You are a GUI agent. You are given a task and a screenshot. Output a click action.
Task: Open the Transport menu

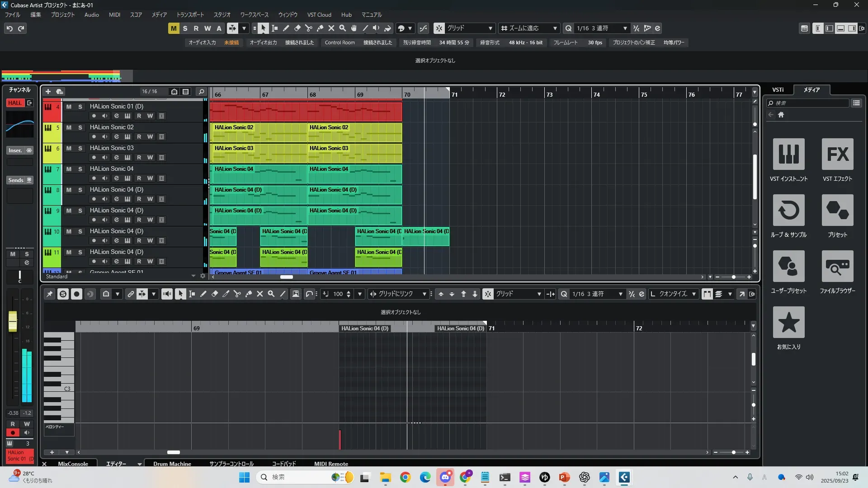point(190,14)
